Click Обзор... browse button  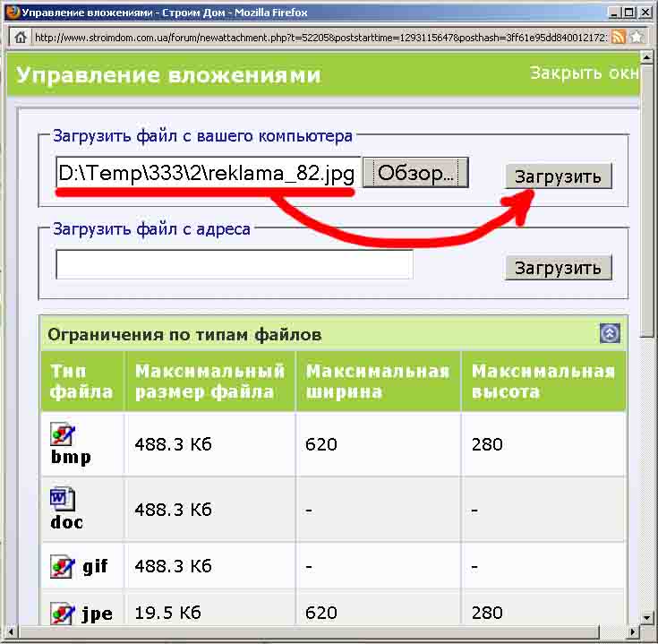(415, 173)
